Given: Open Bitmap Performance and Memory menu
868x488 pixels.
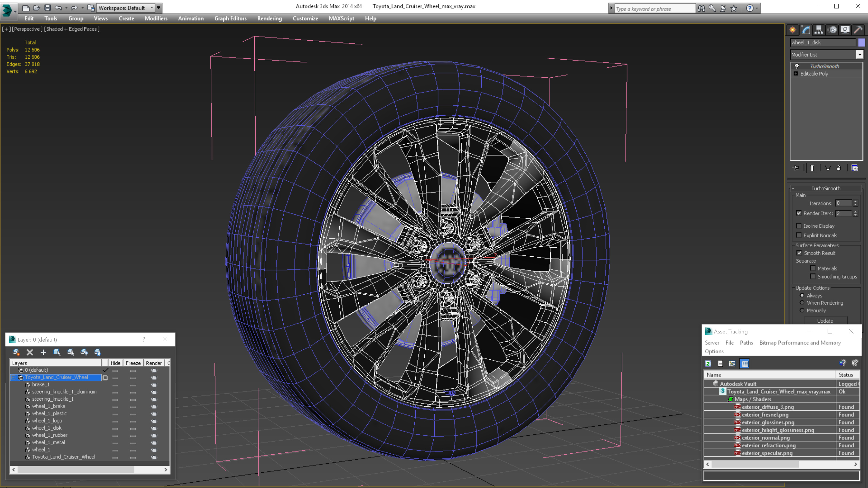Looking at the screenshot, I should click(x=800, y=343).
